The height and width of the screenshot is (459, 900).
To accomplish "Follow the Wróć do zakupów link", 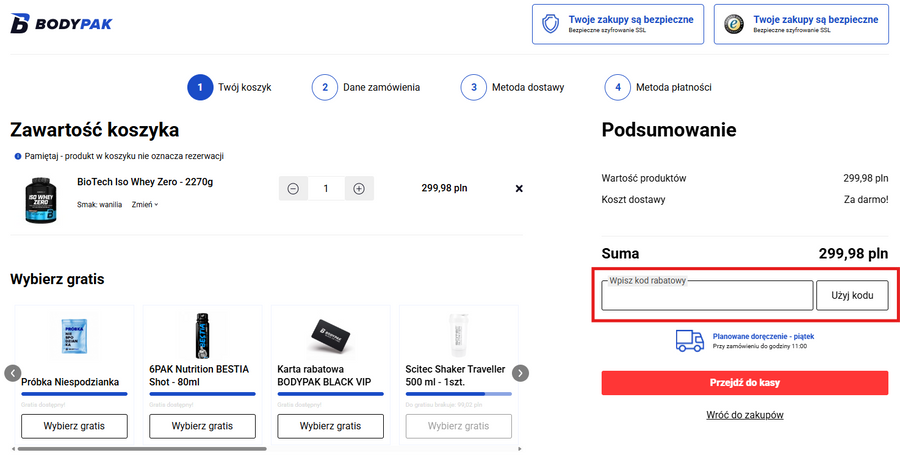I will [744, 415].
